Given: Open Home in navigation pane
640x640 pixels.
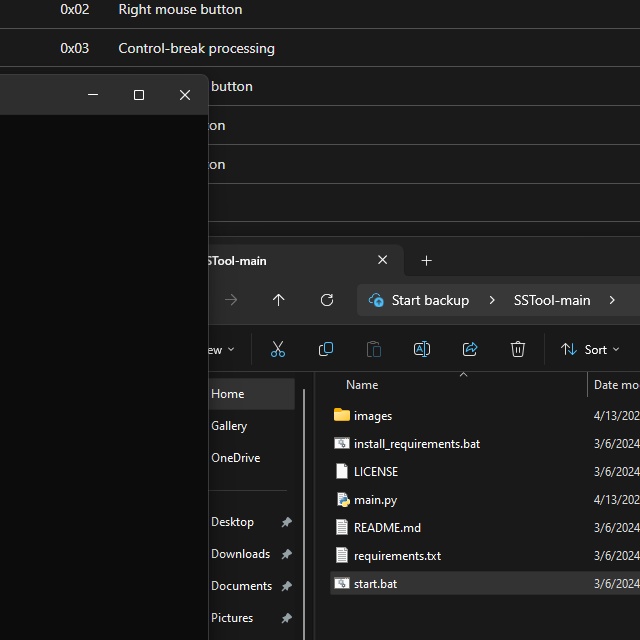Looking at the screenshot, I should (x=228, y=394).
